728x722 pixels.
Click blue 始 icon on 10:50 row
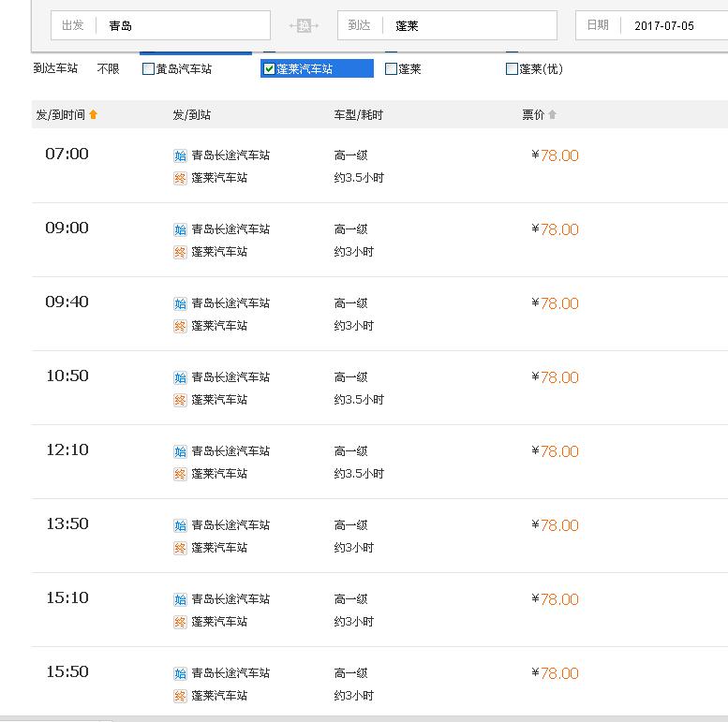coord(180,377)
